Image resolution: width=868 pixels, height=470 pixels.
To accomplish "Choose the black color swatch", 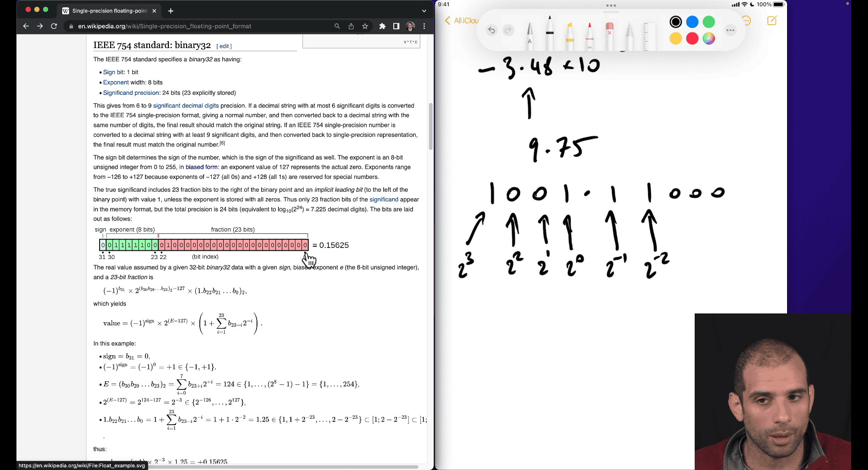I will click(675, 22).
